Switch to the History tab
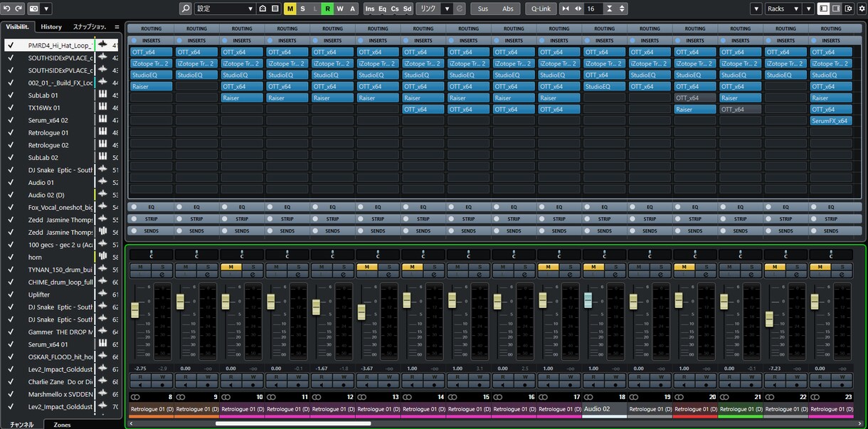This screenshot has width=868, height=429. click(x=51, y=27)
